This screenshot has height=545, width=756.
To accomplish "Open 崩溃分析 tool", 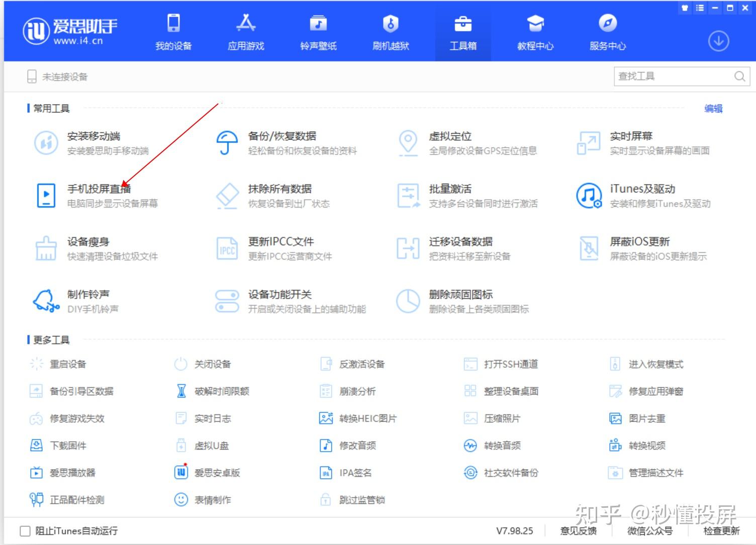I will click(347, 391).
